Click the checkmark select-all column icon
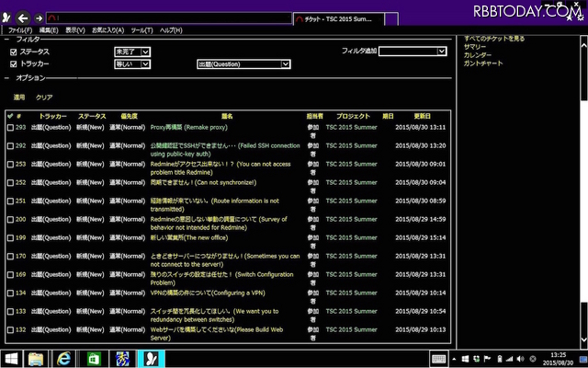 [10, 116]
